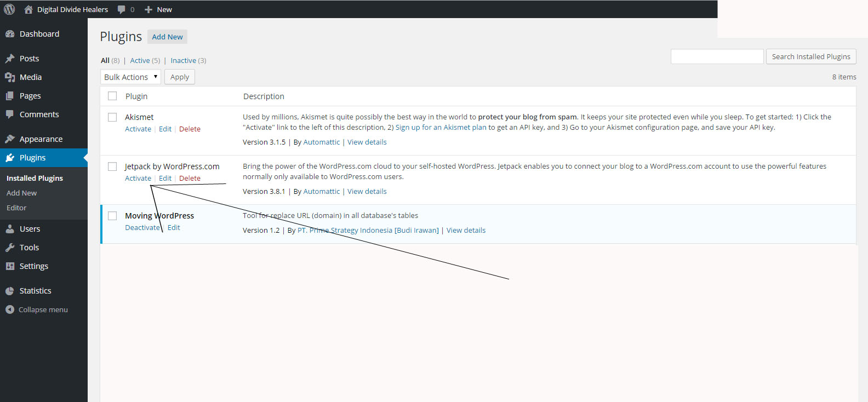
Task: Check the Akismet plugin checkbox
Action: 112,117
